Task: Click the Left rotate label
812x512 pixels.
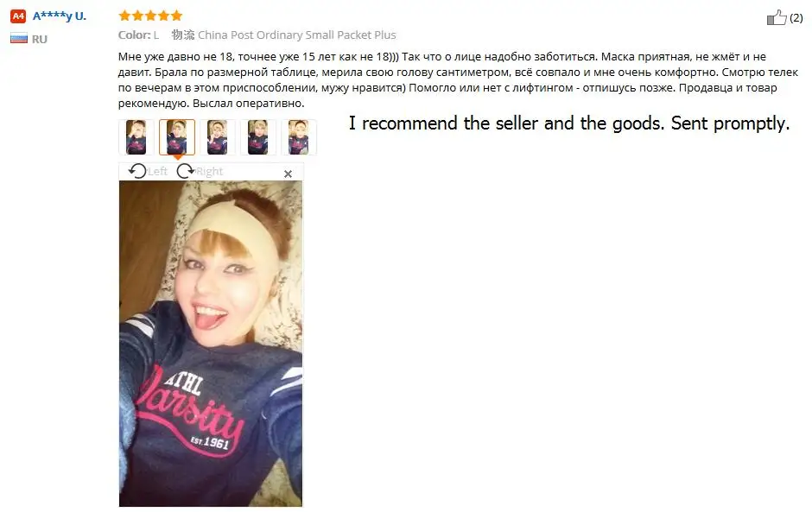Action: (157, 171)
